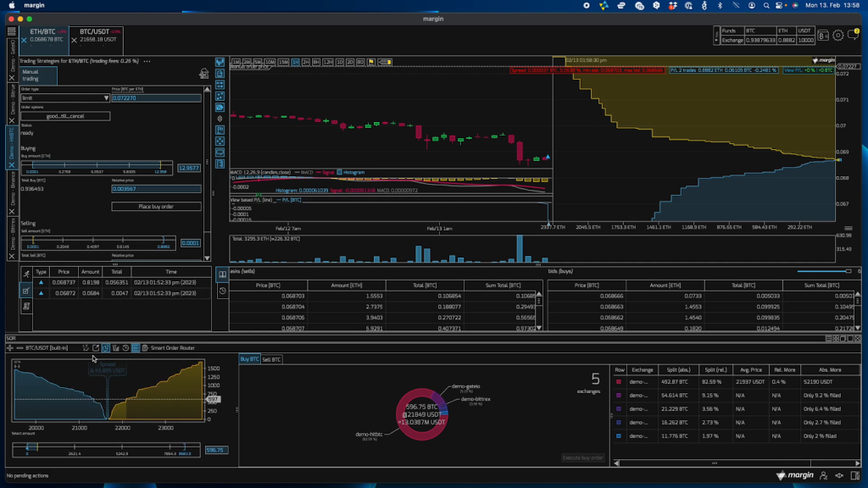Click the hamburger menu icon at top left
Image resolution: width=868 pixels, height=488 pixels.
coord(12,30)
